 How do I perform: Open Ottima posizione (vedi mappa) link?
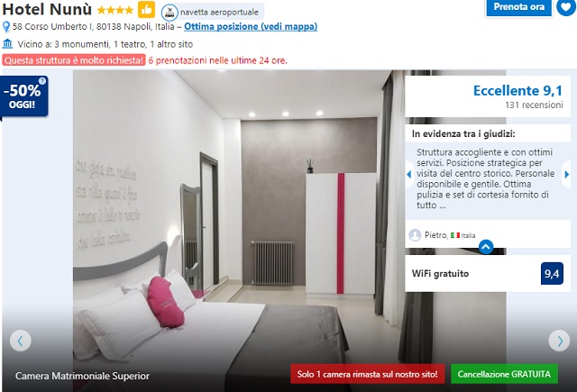(x=251, y=27)
